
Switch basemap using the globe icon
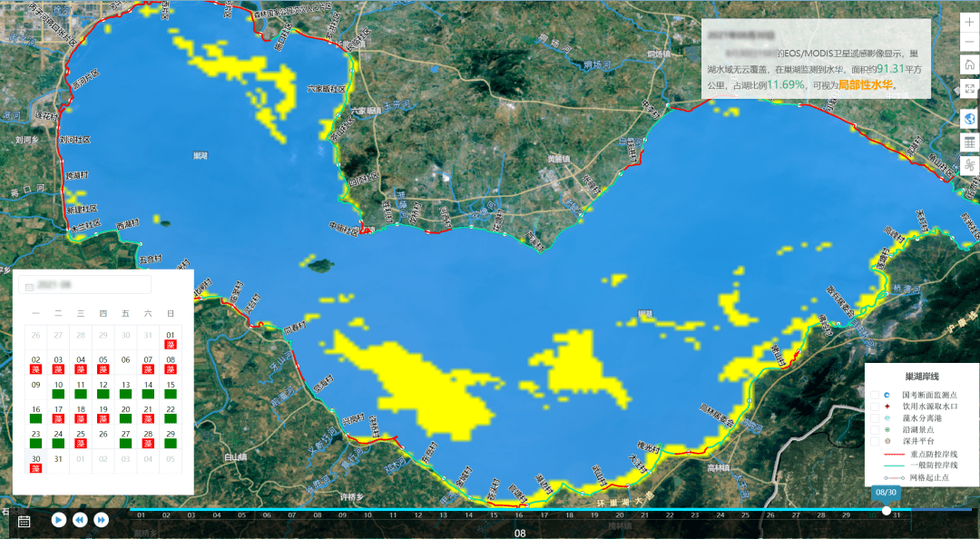pos(969,119)
